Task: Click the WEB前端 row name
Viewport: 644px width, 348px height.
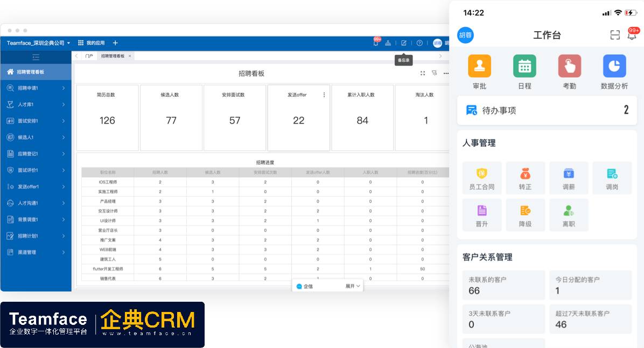Action: pyautogui.click(x=108, y=250)
